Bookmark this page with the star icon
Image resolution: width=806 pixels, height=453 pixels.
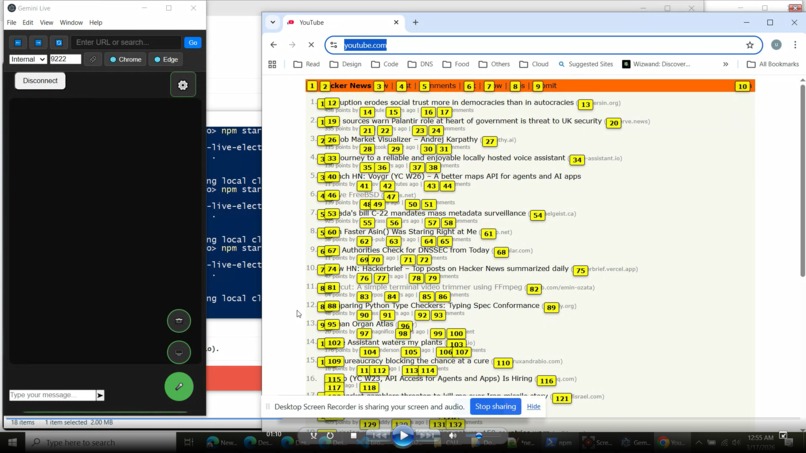(750, 45)
